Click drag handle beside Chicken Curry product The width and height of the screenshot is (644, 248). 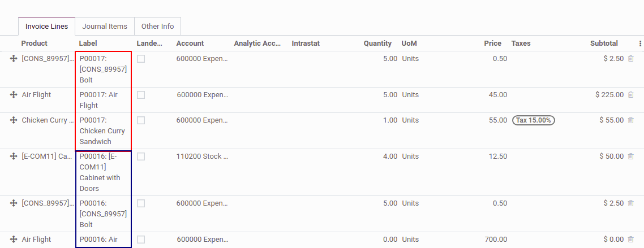click(x=14, y=120)
